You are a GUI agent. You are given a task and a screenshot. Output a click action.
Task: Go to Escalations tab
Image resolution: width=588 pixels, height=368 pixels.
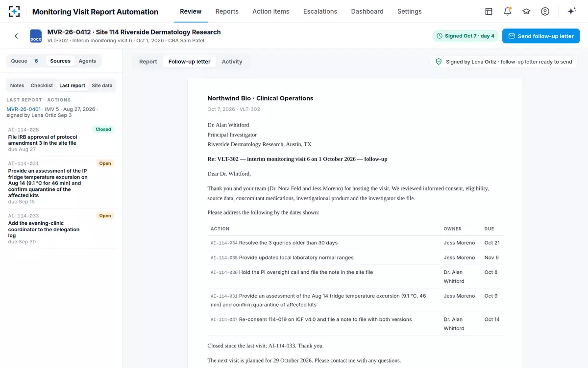coord(320,11)
